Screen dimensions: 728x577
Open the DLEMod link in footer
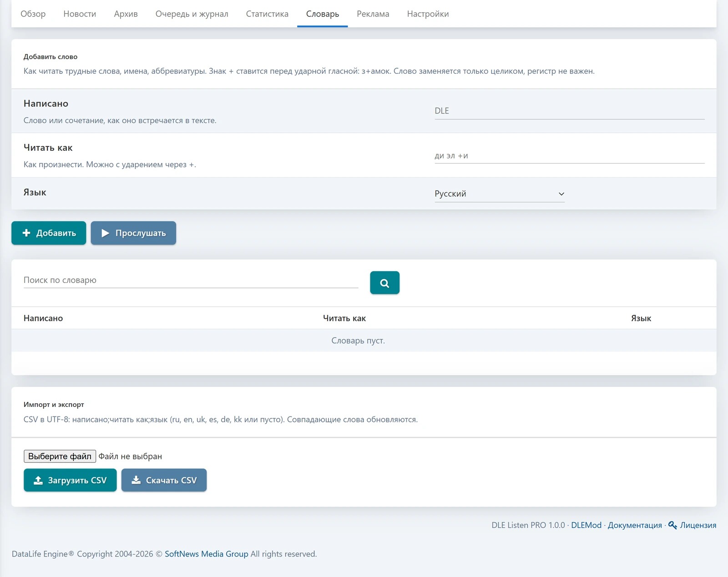click(586, 525)
